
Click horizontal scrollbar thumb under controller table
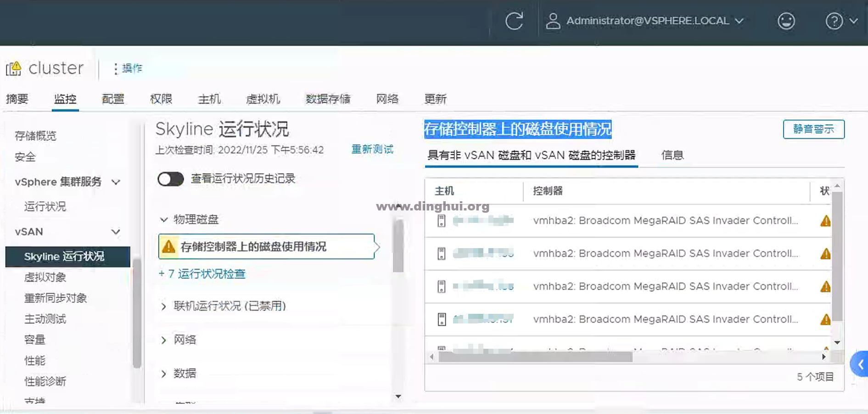pyautogui.click(x=536, y=357)
